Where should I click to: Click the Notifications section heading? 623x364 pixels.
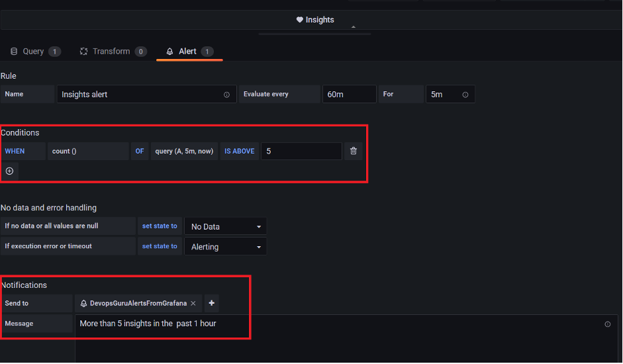(24, 285)
